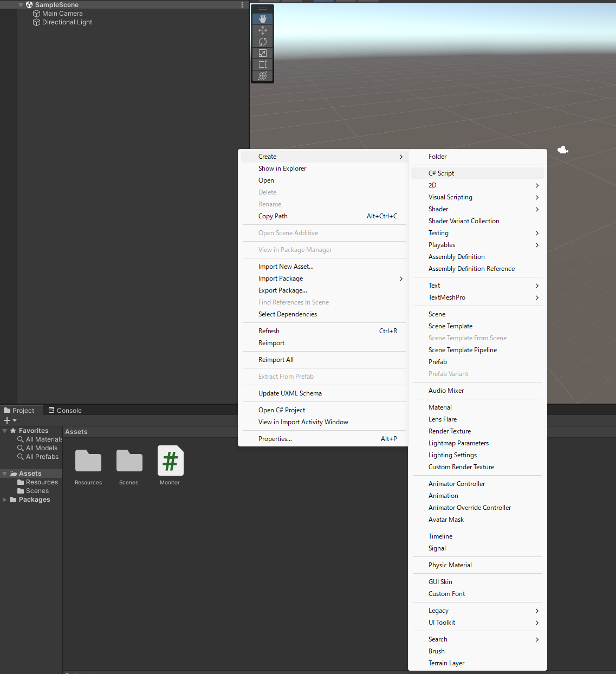Image resolution: width=616 pixels, height=674 pixels.
Task: Choose Assembly Definition entry
Action: [x=477, y=257]
